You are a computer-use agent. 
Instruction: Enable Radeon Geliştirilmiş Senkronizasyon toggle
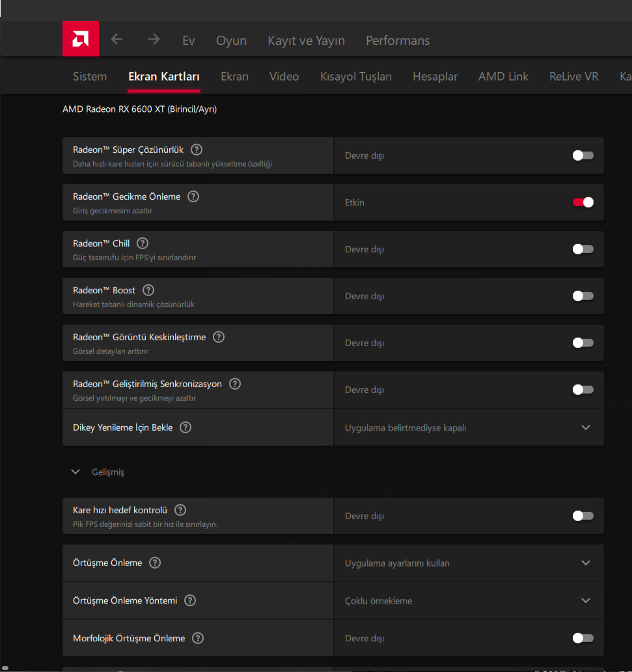click(583, 390)
